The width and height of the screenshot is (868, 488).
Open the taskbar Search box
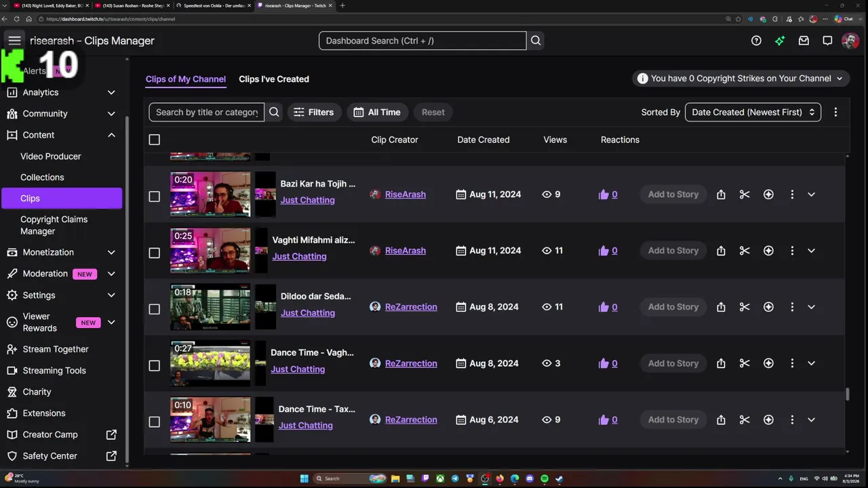pyautogui.click(x=350, y=479)
